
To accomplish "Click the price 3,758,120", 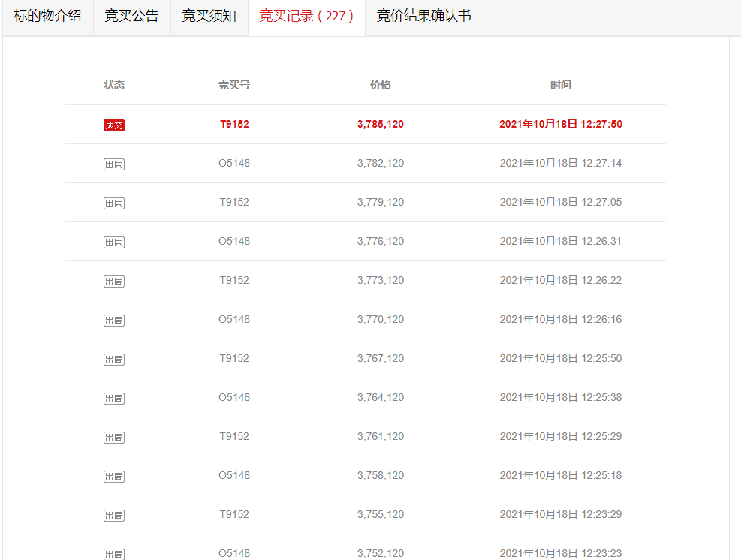I will 381,475.
